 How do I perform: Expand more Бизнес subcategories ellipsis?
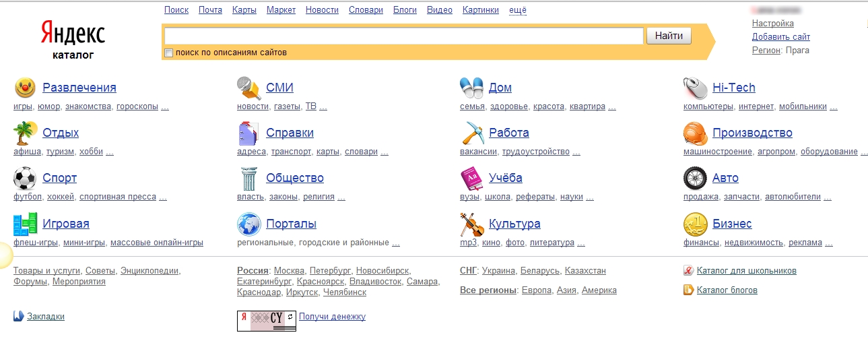pyautogui.click(x=829, y=243)
